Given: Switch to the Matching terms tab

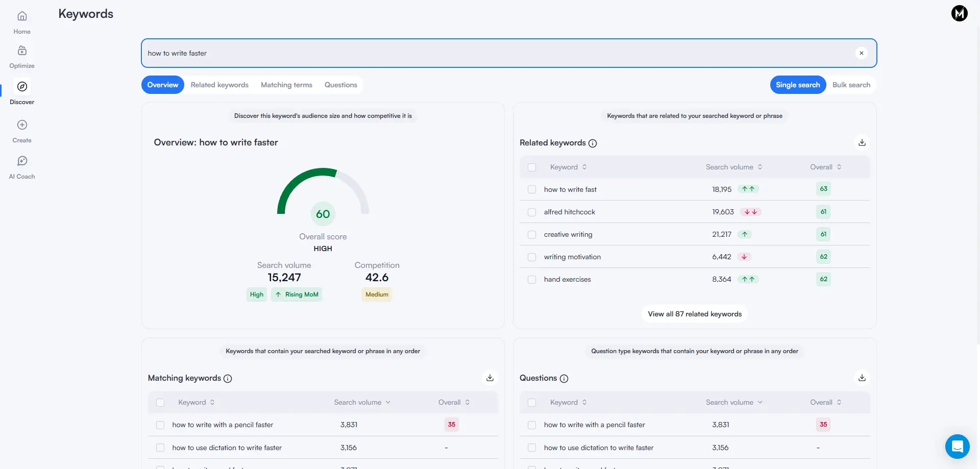Looking at the screenshot, I should 286,85.
